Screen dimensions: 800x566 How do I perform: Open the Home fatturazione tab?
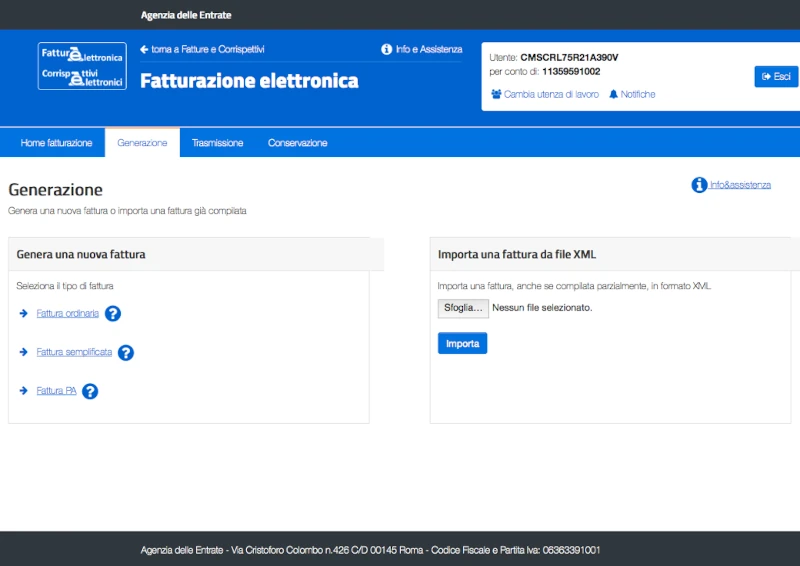click(56, 143)
